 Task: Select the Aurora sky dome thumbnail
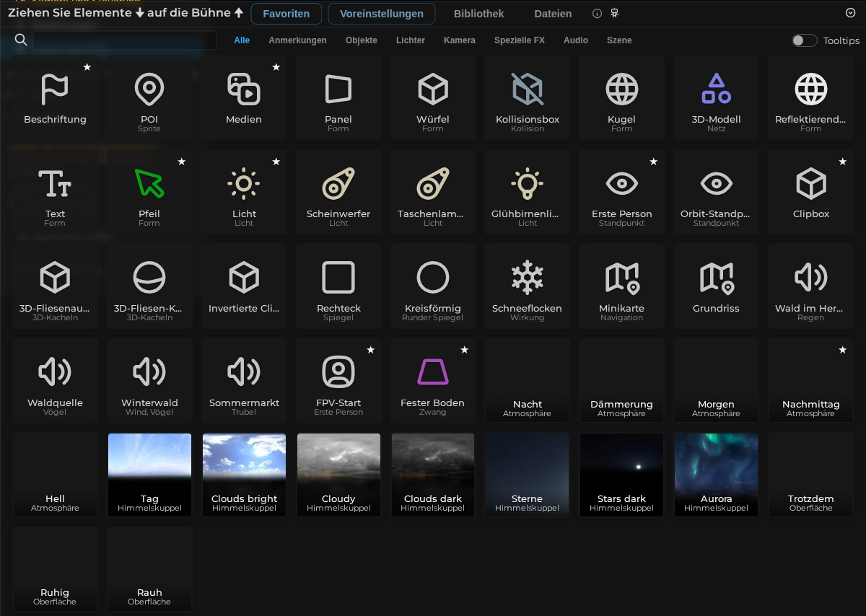pos(716,475)
